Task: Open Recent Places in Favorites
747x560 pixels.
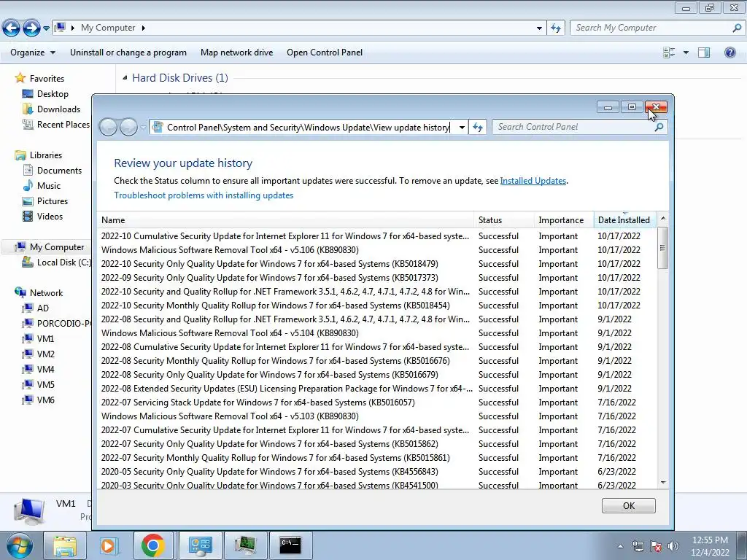Action: pos(63,124)
